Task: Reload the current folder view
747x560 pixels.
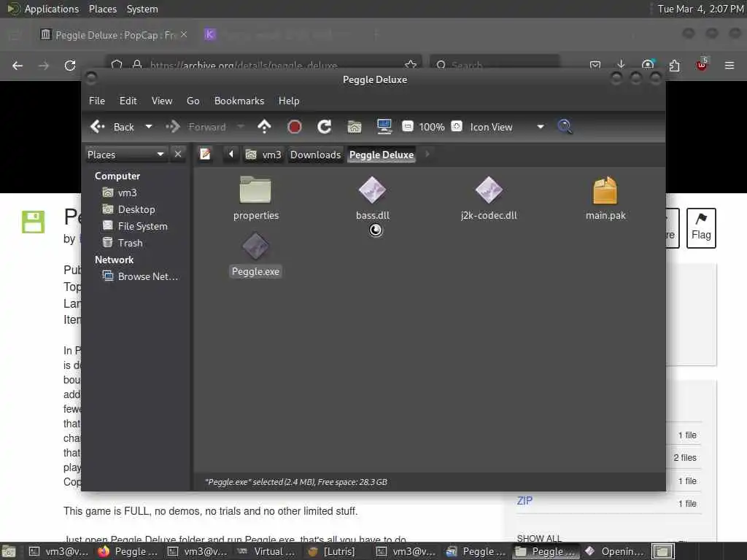Action: (x=325, y=127)
